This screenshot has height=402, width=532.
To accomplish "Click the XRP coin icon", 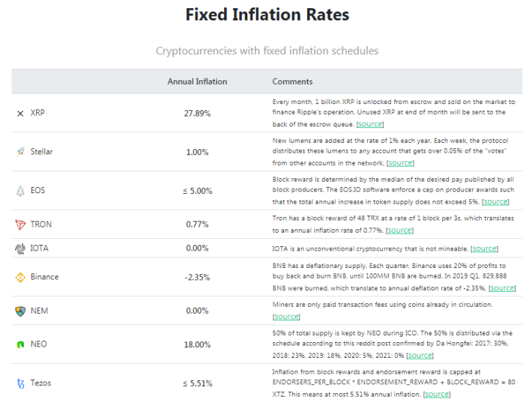I will coord(20,114).
